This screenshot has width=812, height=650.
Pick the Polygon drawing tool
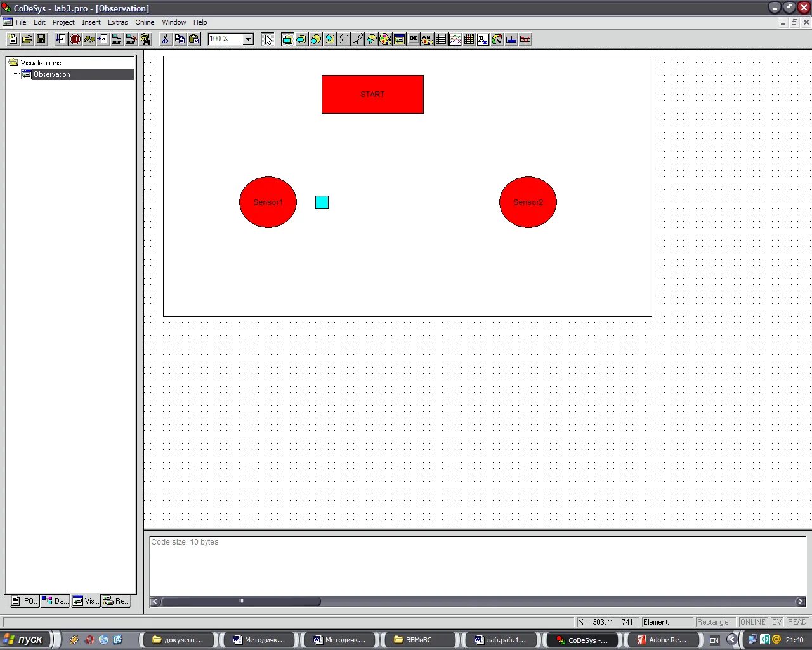[x=329, y=39]
